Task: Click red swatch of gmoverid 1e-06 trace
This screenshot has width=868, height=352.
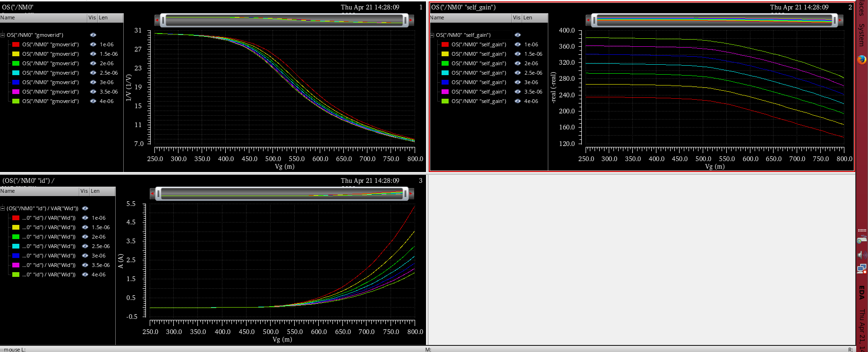Action: click(x=16, y=44)
